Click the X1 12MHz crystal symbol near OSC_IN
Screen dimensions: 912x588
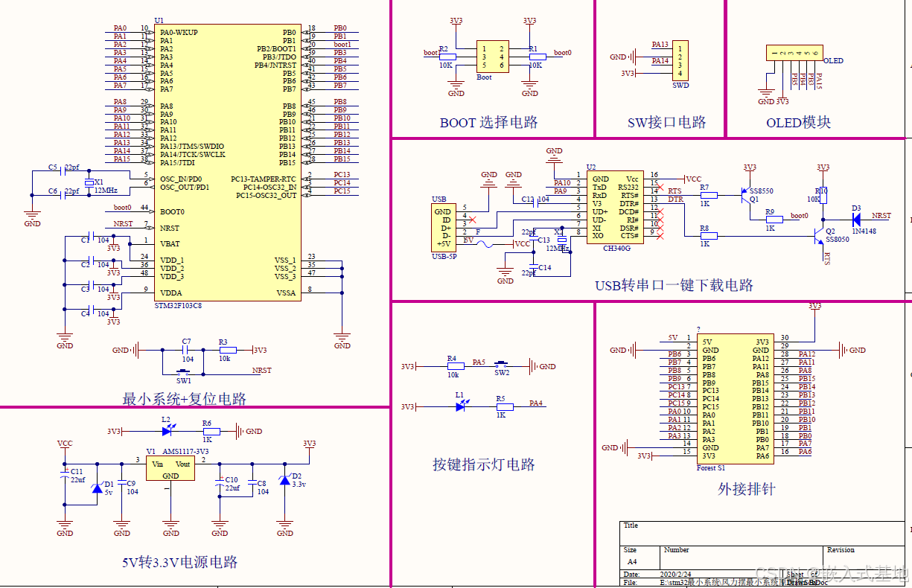click(x=89, y=183)
